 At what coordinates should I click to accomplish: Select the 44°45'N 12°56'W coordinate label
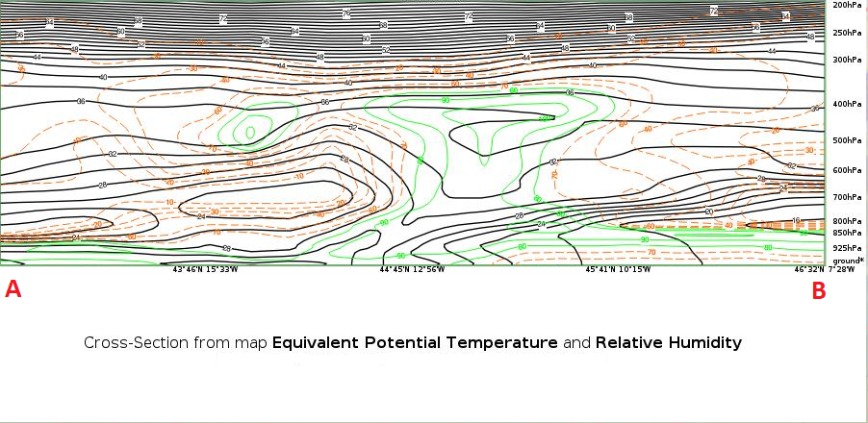tap(412, 270)
